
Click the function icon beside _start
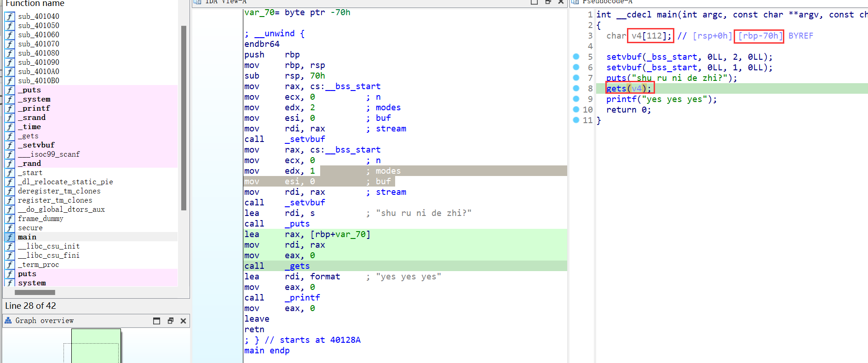click(10, 173)
